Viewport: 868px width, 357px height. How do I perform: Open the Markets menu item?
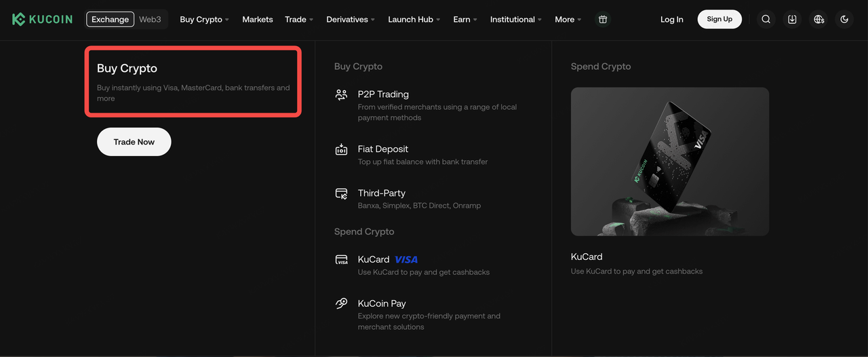(x=258, y=19)
